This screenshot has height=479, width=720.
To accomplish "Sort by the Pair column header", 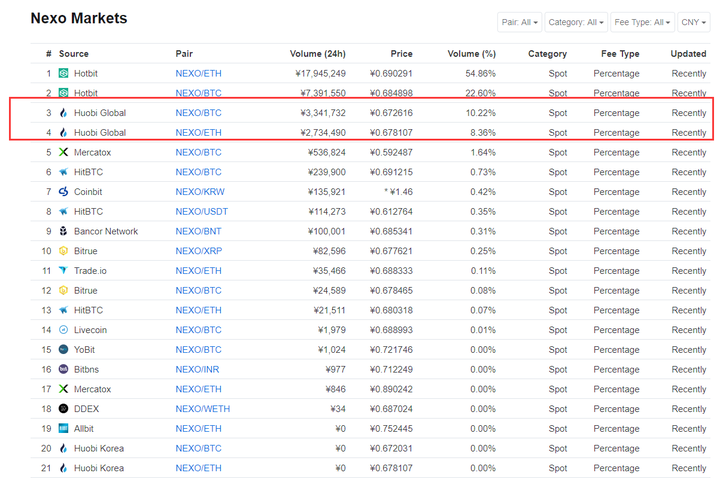I will point(184,54).
